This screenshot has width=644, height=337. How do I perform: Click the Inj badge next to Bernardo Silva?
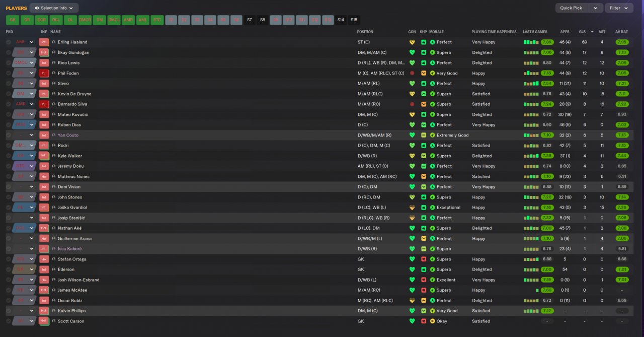44,104
